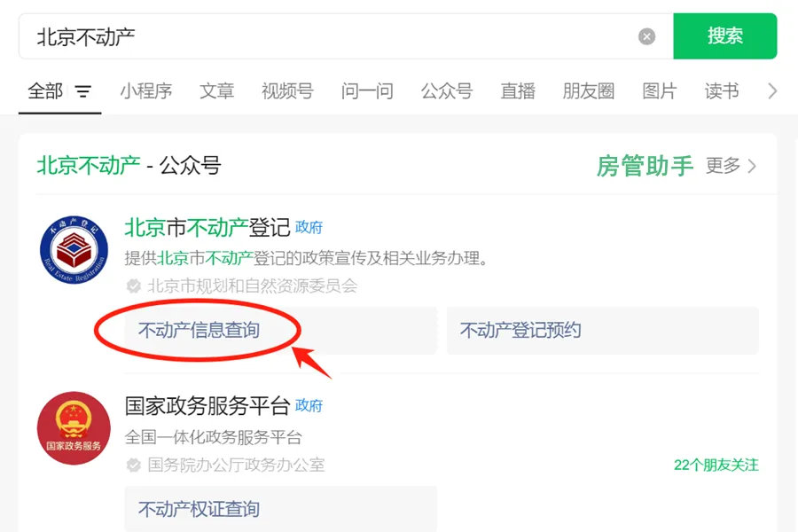Select the 视频号 tab

coord(287,91)
